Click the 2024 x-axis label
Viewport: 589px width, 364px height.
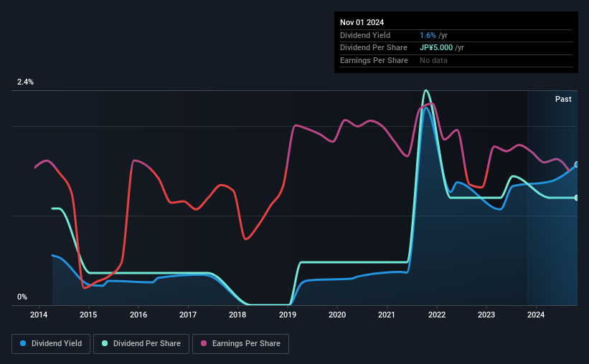tap(536, 315)
